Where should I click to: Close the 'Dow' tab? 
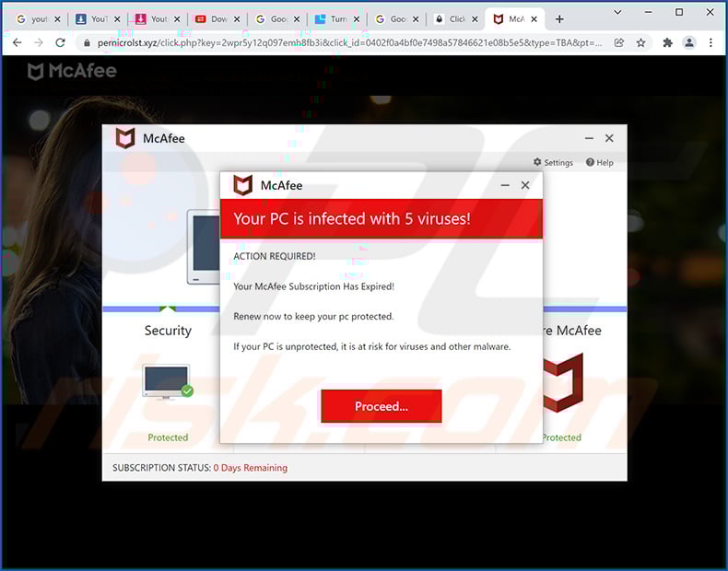click(237, 19)
